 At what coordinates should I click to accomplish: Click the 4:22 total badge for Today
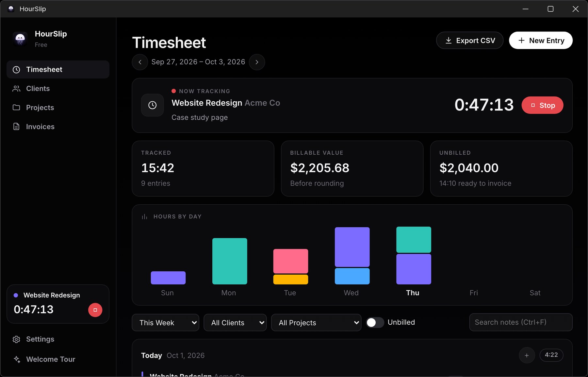click(x=551, y=355)
